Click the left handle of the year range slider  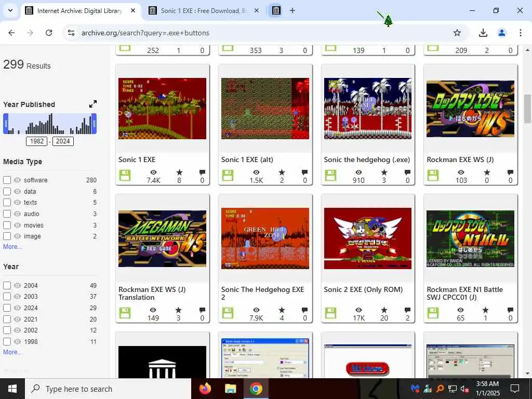tap(5, 124)
